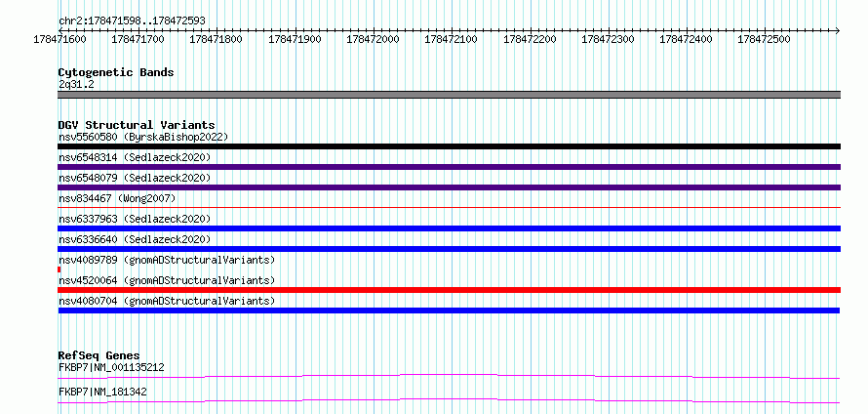Click ruler position 178471700
Screen dimensions: 868x414
click(x=138, y=39)
